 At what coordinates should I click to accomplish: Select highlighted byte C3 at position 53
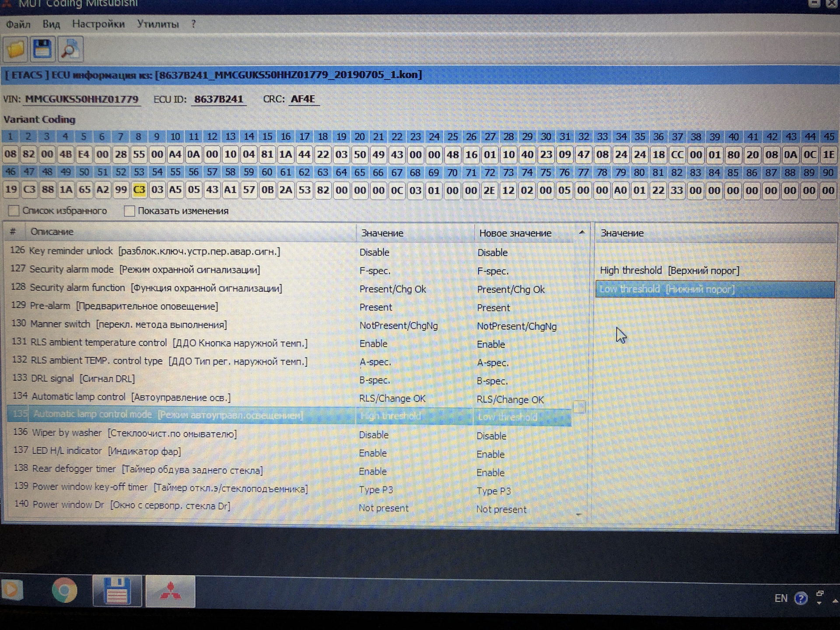tap(139, 190)
